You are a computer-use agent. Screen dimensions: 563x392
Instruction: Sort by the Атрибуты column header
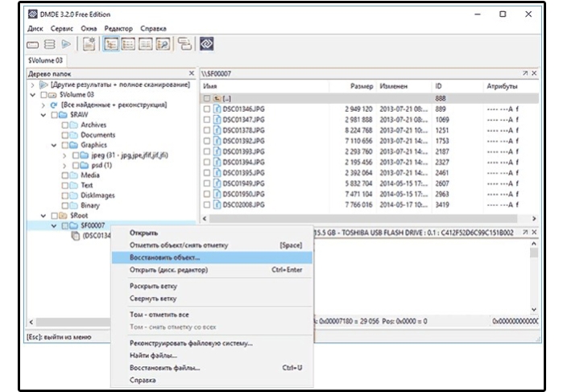(510, 86)
